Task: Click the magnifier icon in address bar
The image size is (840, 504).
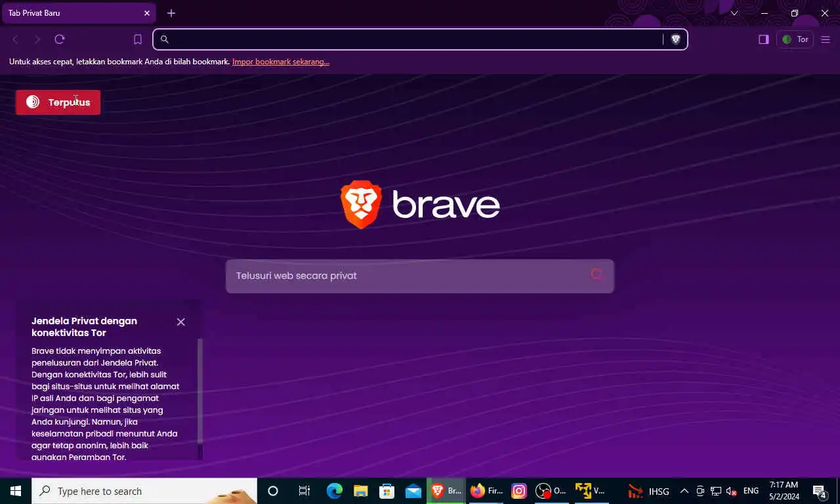Action: click(165, 39)
